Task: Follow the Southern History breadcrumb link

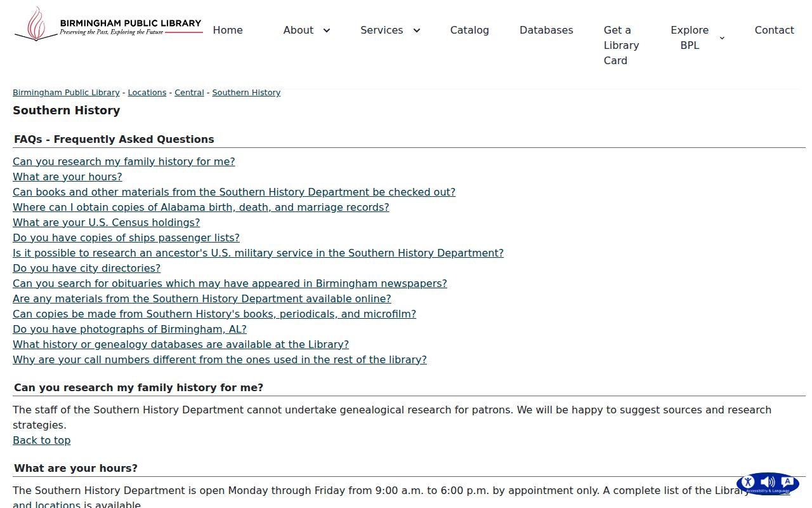Action: [x=246, y=93]
